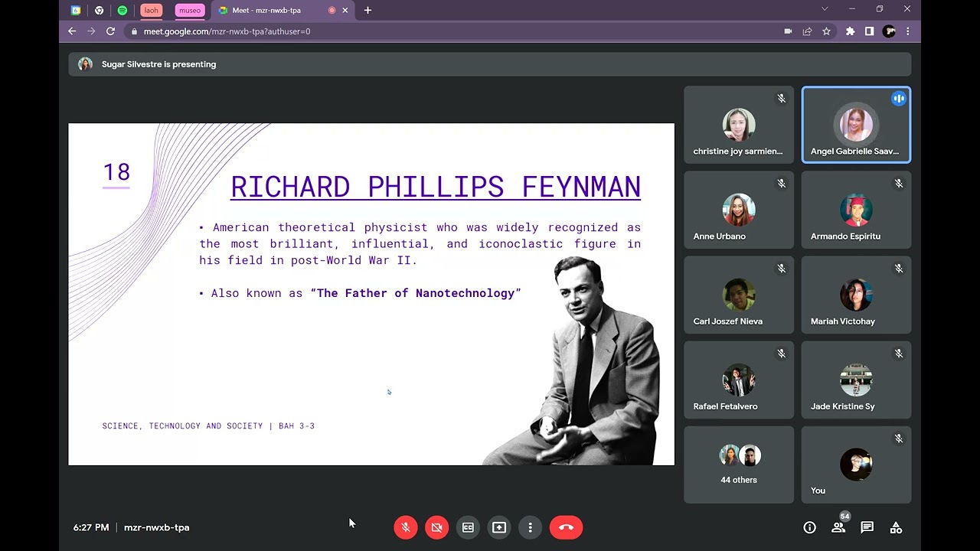Bookmark this tab with the star
This screenshot has height=551, width=980.
click(x=826, y=31)
